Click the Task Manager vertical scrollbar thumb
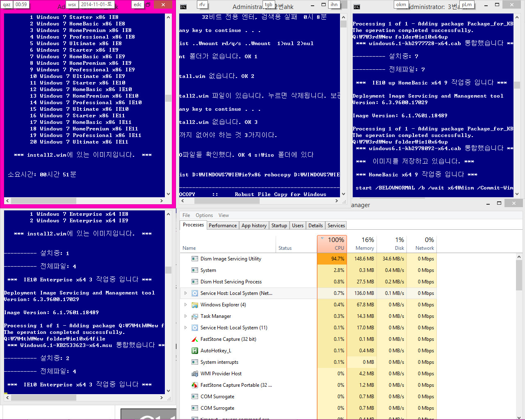The image size is (525, 420). click(x=519, y=275)
